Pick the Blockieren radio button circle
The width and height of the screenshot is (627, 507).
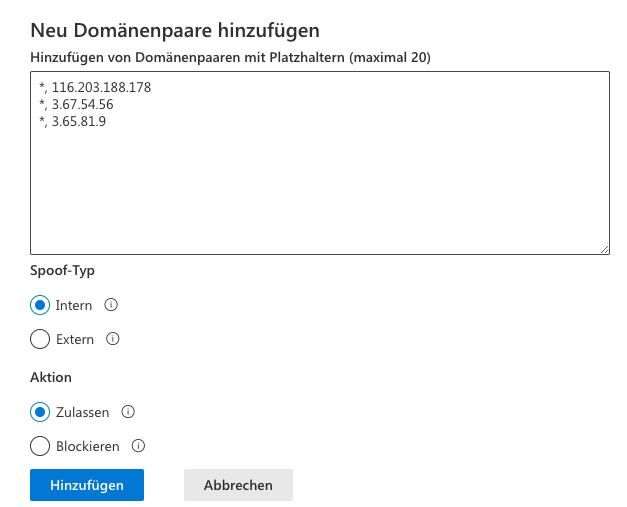point(40,446)
